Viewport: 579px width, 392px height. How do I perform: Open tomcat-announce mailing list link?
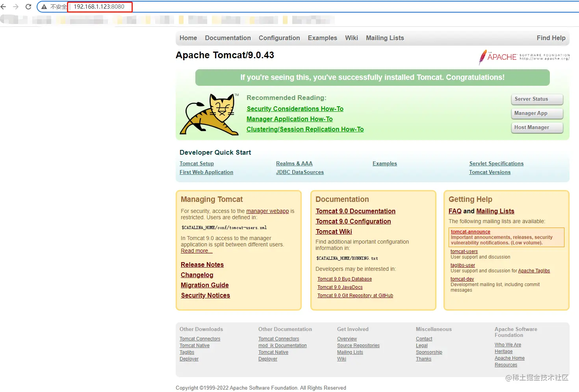(x=470, y=232)
